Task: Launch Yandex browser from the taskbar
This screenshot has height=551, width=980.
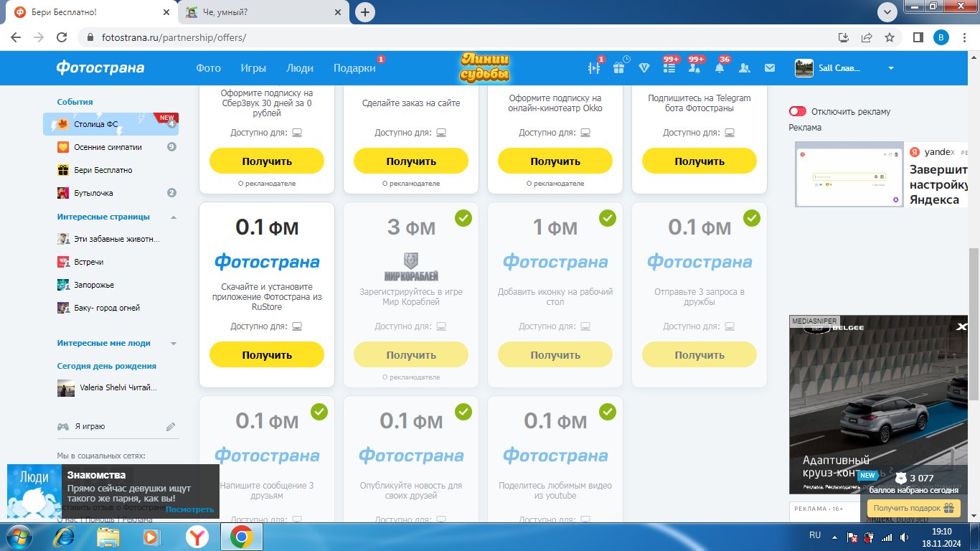Action: [197, 537]
